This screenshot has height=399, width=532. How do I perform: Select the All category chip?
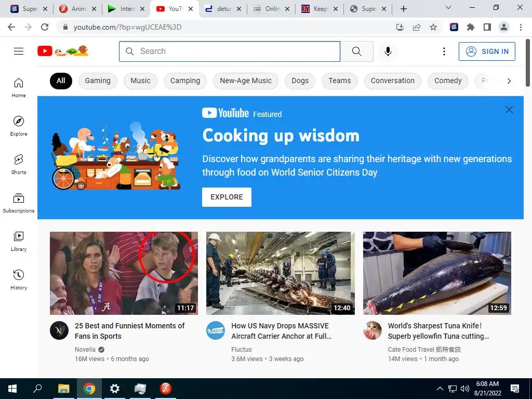[61, 81]
